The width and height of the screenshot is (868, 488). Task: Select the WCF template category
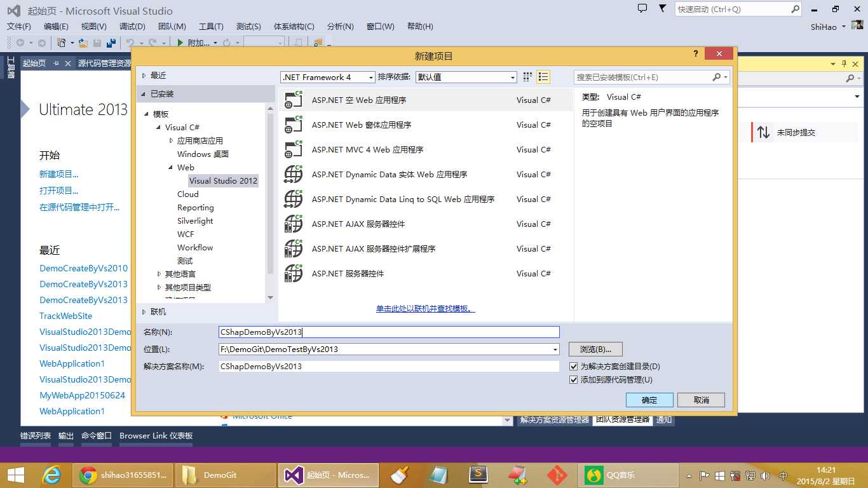click(x=186, y=234)
